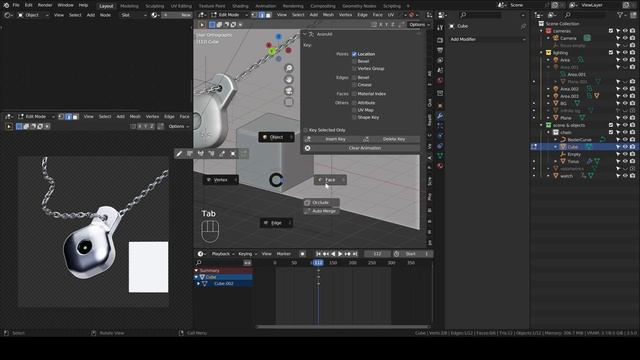Enable the Crease checkbox under Edges
The width and height of the screenshot is (640, 360).
(x=354, y=85)
